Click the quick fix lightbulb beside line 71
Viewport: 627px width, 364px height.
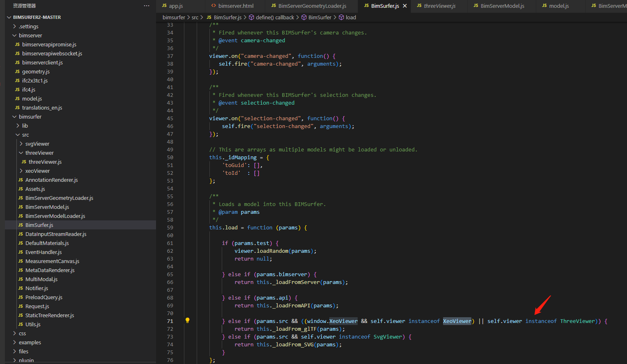click(x=188, y=321)
